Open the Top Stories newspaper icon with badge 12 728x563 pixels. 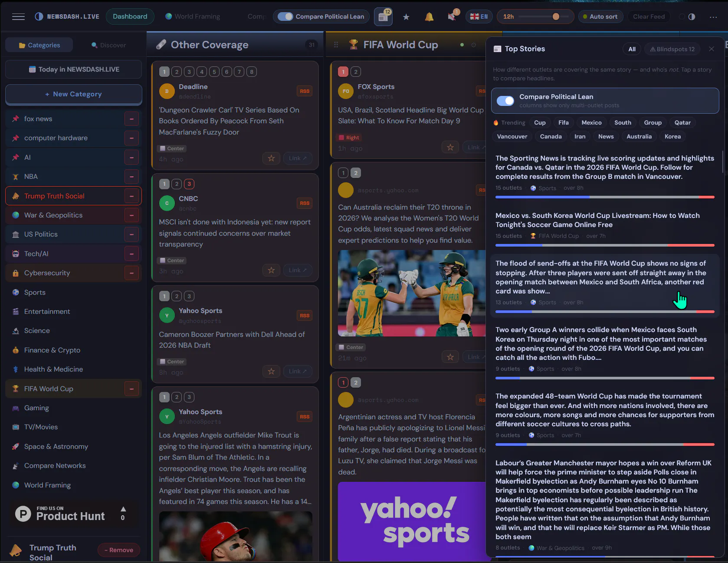coord(383,16)
